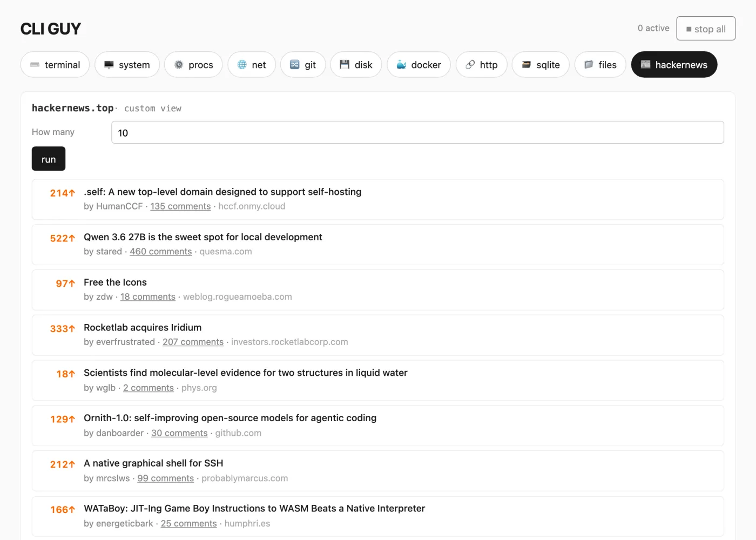Click the phys.org domain text
Viewport: 756px width, 540px height.
tap(199, 388)
